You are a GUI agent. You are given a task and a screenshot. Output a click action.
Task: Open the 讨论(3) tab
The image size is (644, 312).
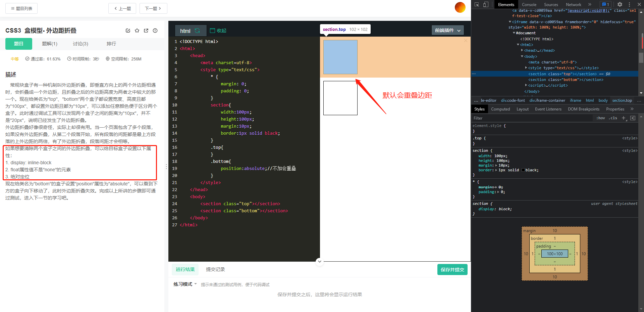coord(80,44)
